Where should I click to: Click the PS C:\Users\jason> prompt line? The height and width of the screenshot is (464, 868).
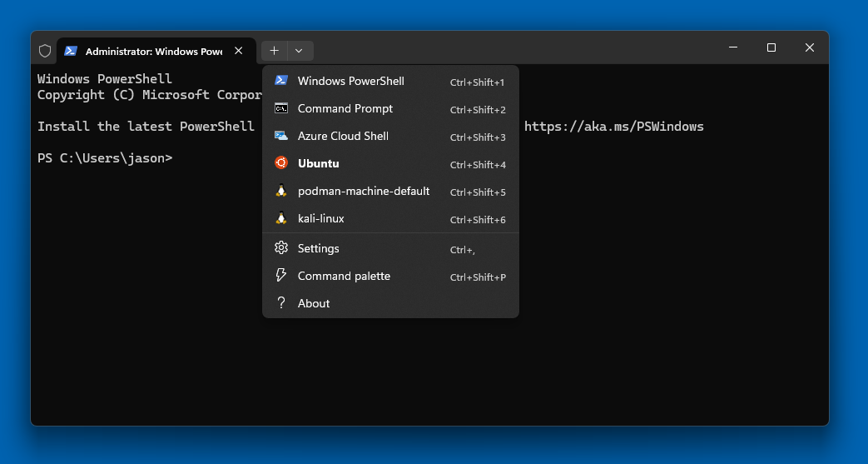click(105, 158)
